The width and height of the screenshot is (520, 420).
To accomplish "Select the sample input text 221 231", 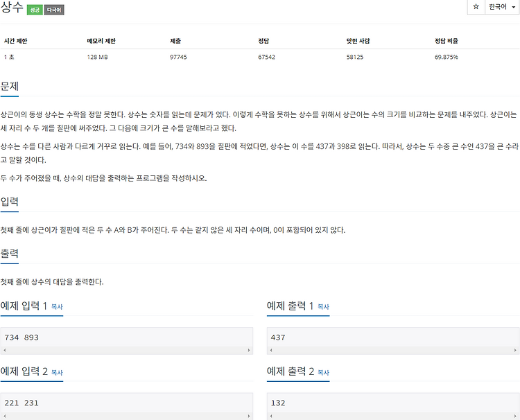I will tap(21, 403).
